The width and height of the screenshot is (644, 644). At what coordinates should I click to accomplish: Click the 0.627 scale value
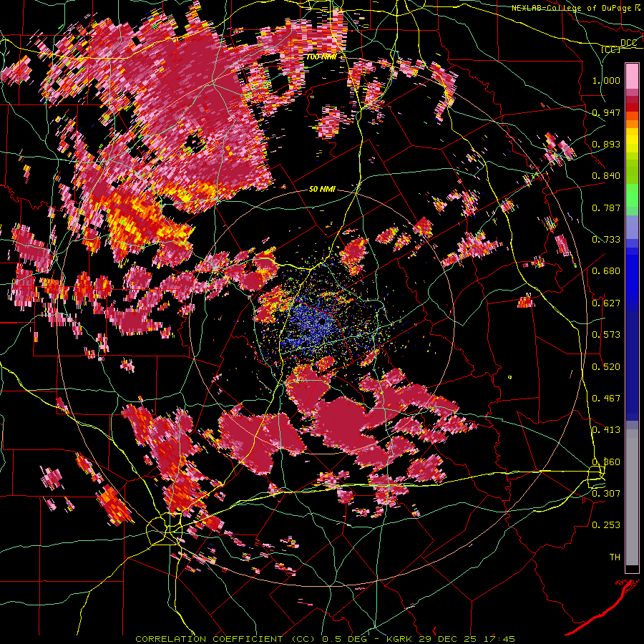coord(606,303)
